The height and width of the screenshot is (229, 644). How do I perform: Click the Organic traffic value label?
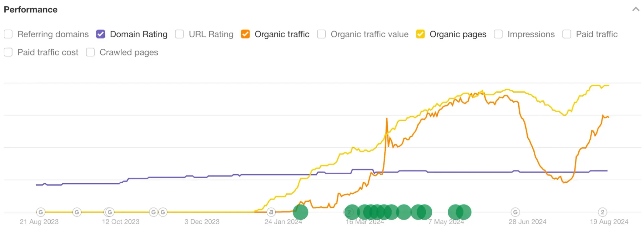[369, 34]
